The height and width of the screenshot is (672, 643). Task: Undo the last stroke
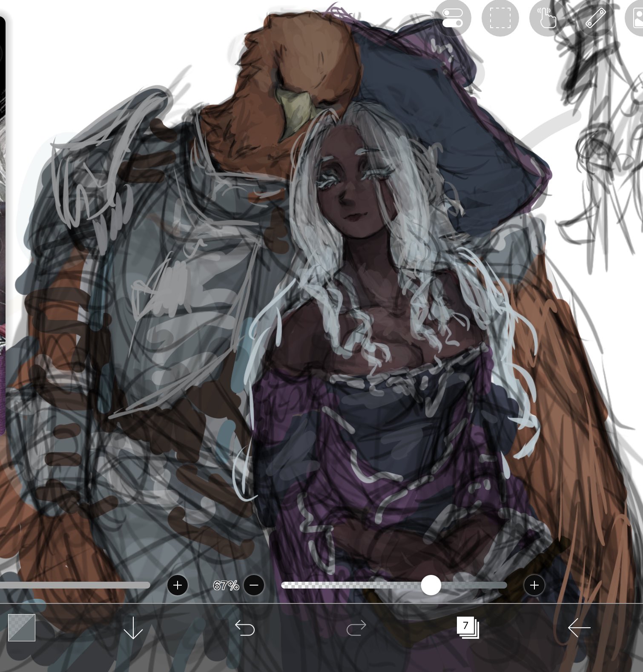tap(245, 628)
